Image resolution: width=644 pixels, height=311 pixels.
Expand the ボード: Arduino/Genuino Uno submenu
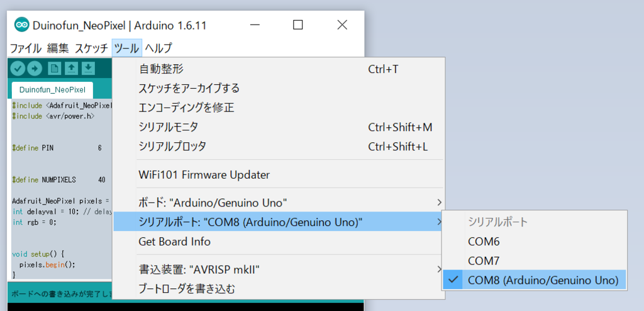pos(279,202)
